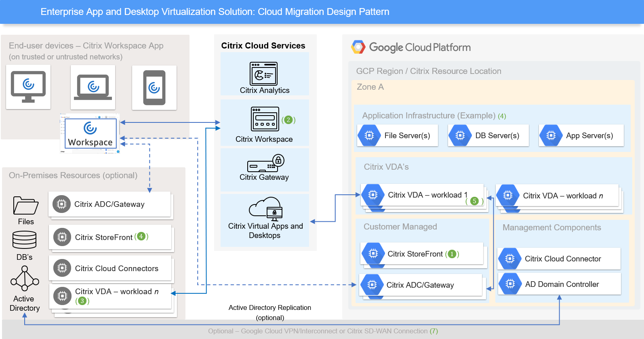Screen dimensions: 644x339
Task: Click the green number 3 marker under on-premises VDA
Action: click(x=82, y=301)
